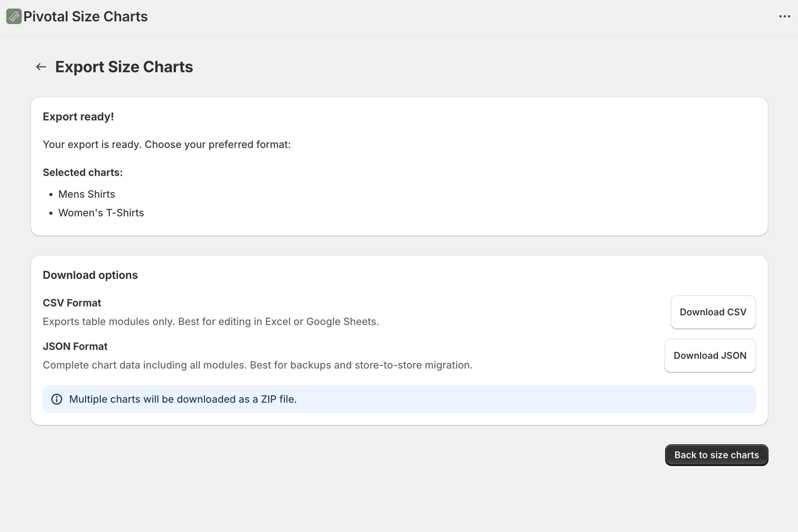Open the overflow menu with three dots
The image size is (798, 532).
pyautogui.click(x=785, y=16)
